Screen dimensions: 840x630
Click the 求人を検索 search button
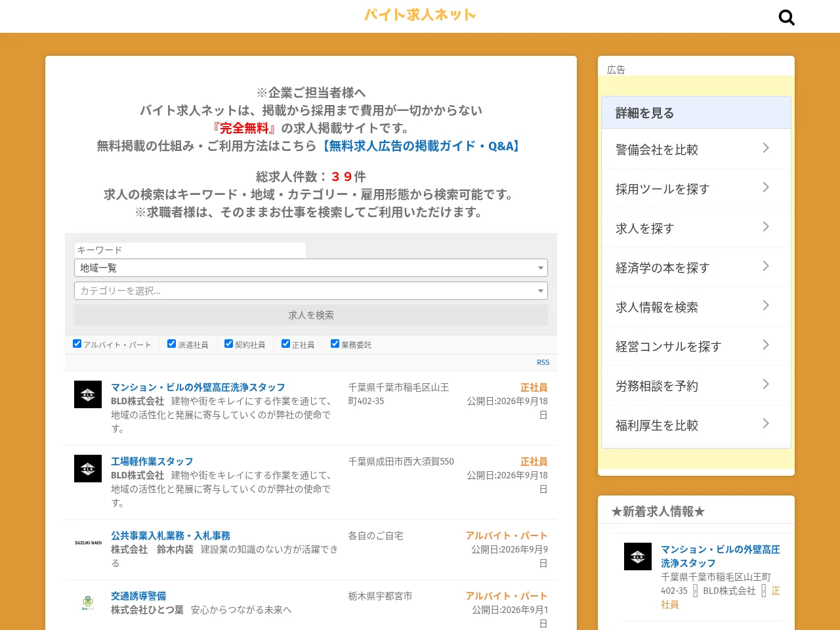[x=311, y=315]
